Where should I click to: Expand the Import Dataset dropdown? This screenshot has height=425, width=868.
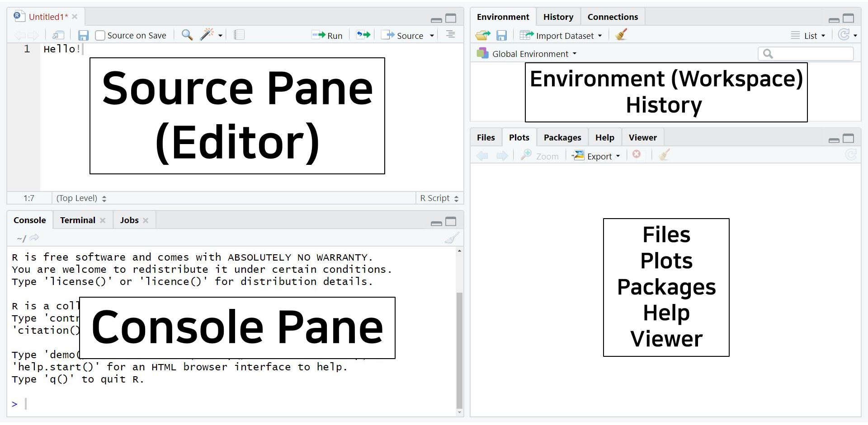pyautogui.click(x=561, y=36)
